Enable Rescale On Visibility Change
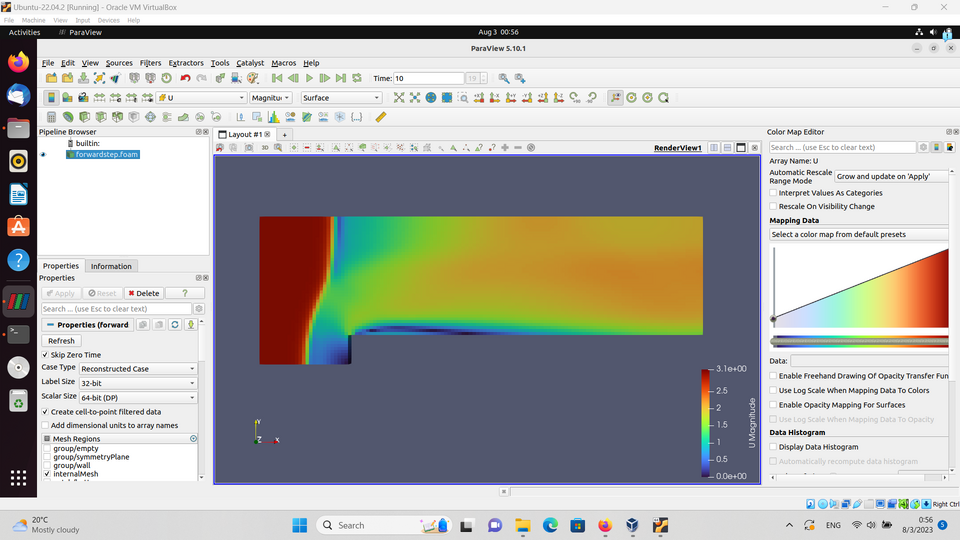Viewport: 960px width, 540px height. click(x=773, y=206)
